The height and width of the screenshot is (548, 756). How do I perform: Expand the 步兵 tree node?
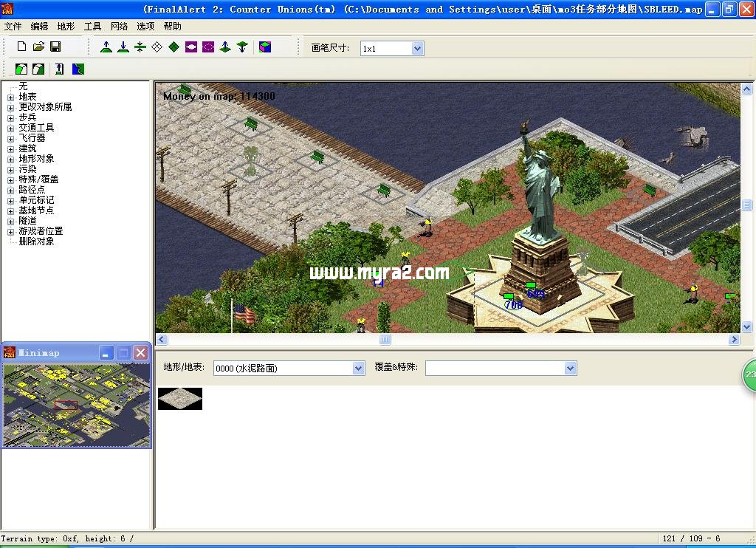tap(10, 118)
